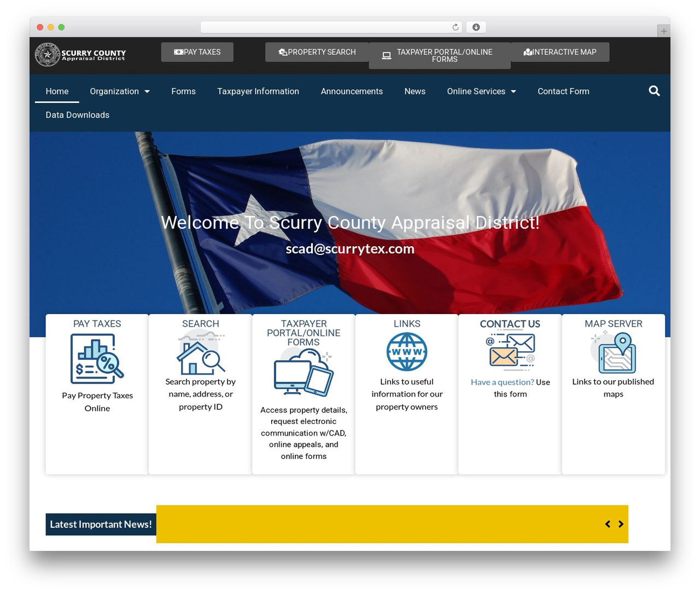Open the Data Downloads menu item
Screen dimensions: 700x593
pos(77,115)
